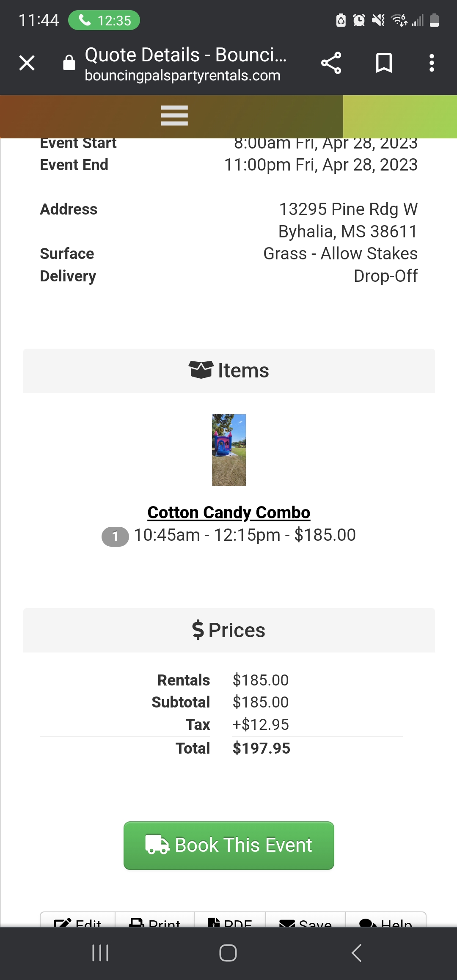Open the three-dot browser menu

tap(431, 63)
